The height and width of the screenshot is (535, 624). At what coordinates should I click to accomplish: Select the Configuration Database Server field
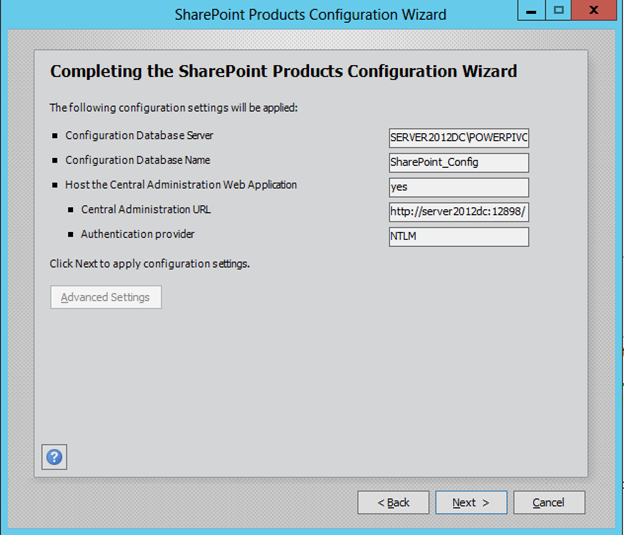(x=459, y=138)
